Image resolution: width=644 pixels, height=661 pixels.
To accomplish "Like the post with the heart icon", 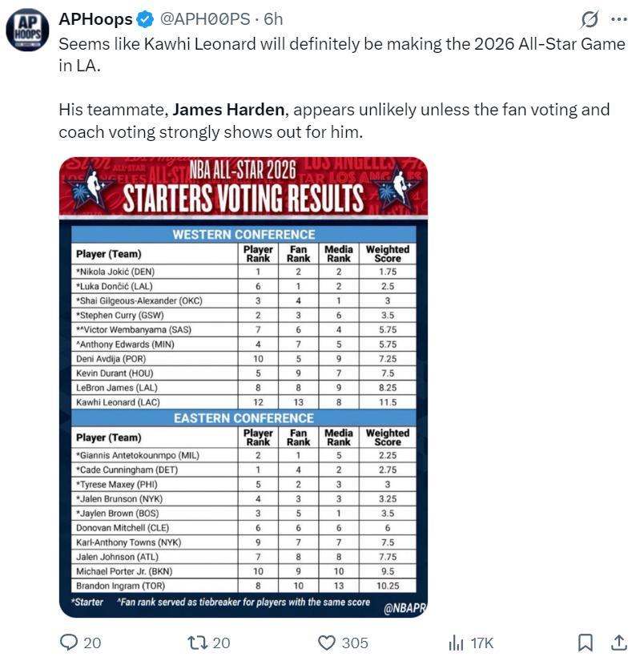I will point(326,643).
